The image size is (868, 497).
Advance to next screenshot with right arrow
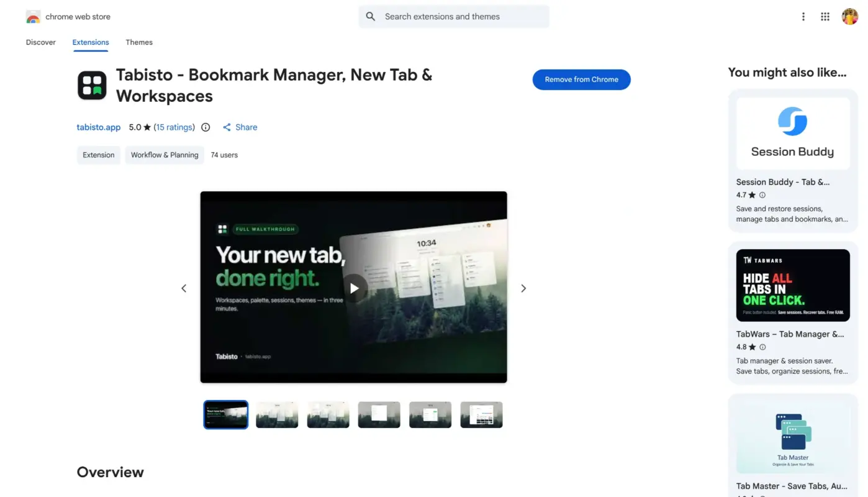(x=523, y=288)
